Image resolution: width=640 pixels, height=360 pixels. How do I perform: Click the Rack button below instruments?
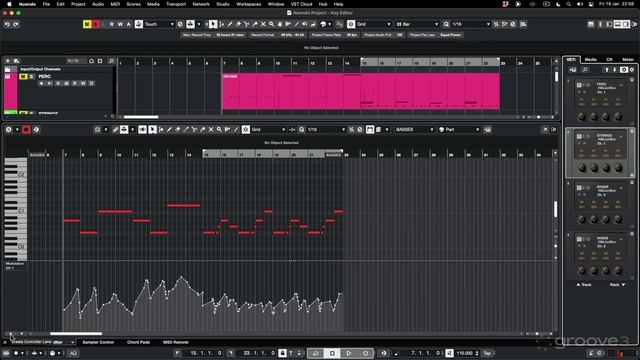[x=617, y=284]
